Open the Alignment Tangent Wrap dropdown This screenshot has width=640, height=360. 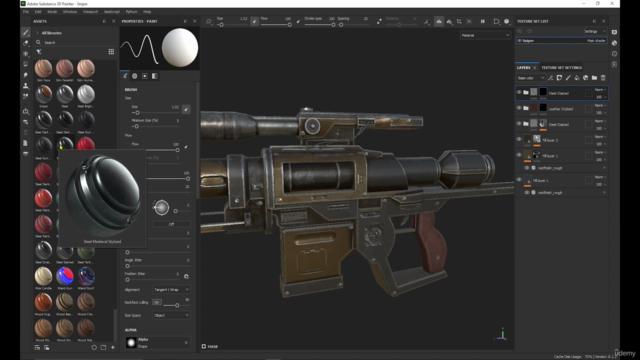(x=171, y=289)
